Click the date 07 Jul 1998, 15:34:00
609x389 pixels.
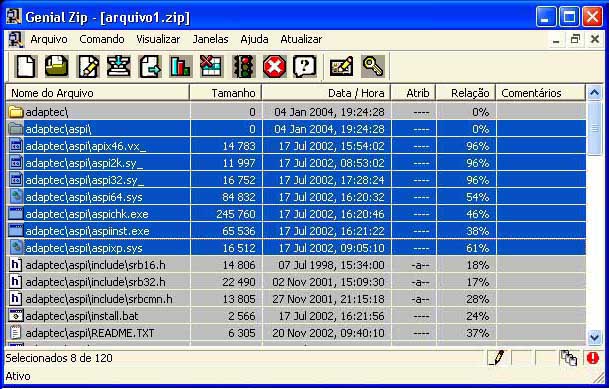[x=331, y=265]
